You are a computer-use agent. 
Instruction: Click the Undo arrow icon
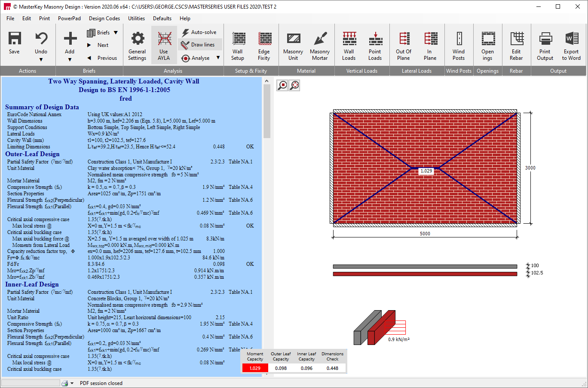click(41, 38)
